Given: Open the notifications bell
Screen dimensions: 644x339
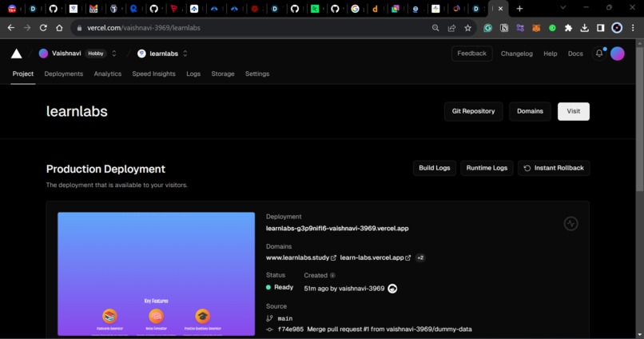Looking at the screenshot, I should point(599,54).
